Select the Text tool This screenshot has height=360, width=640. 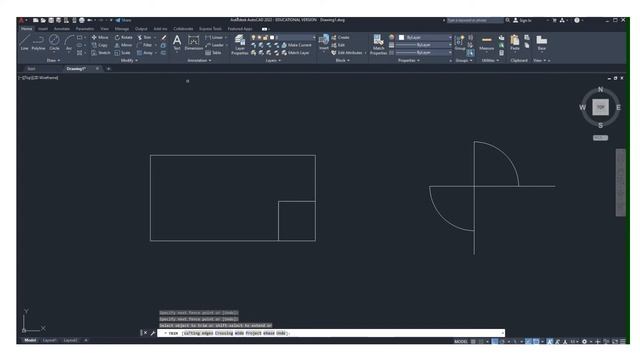tap(177, 42)
